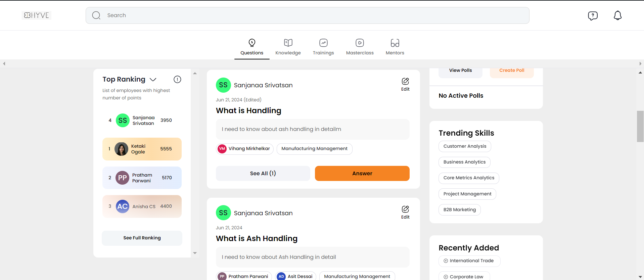Open the Top Ranking info icon
644x280 pixels.
coord(177,79)
